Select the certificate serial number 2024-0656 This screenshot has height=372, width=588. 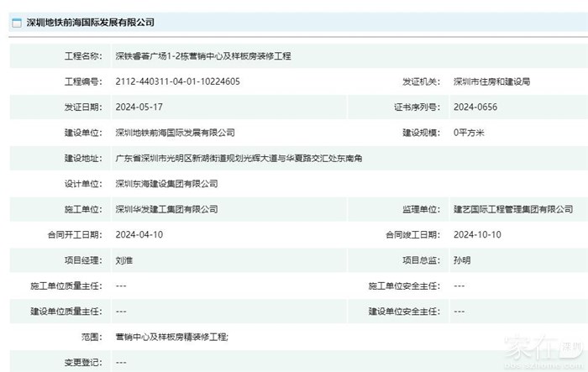click(475, 107)
